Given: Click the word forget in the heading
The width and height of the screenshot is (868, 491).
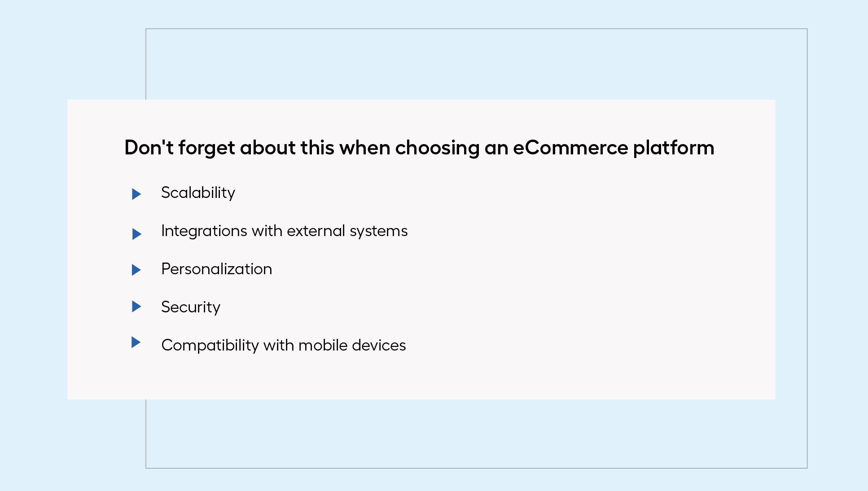Looking at the screenshot, I should [206, 149].
